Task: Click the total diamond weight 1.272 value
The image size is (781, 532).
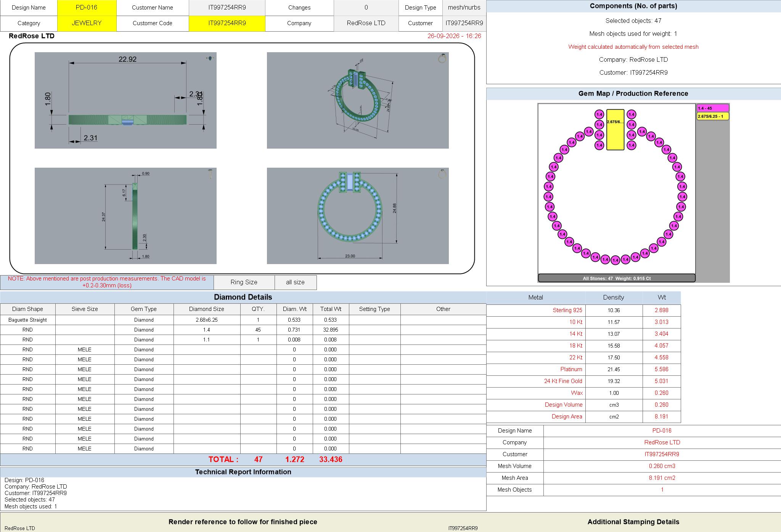Action: tap(295, 460)
